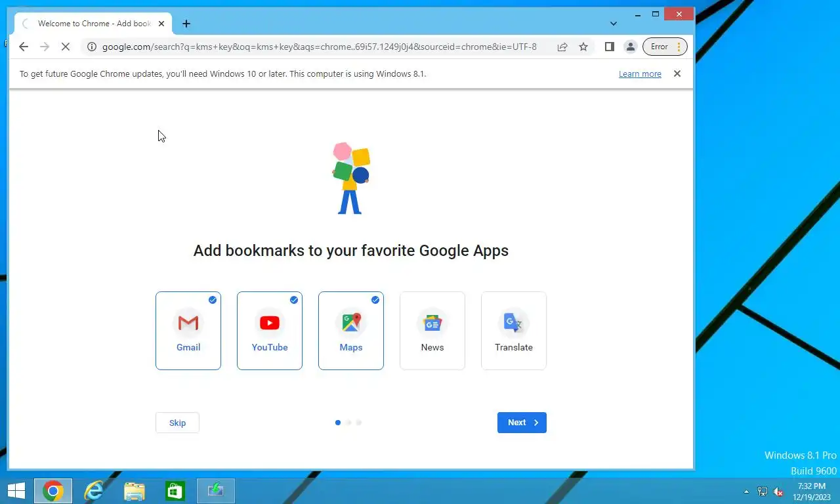Click the Next button
840x504 pixels.
coord(522,423)
